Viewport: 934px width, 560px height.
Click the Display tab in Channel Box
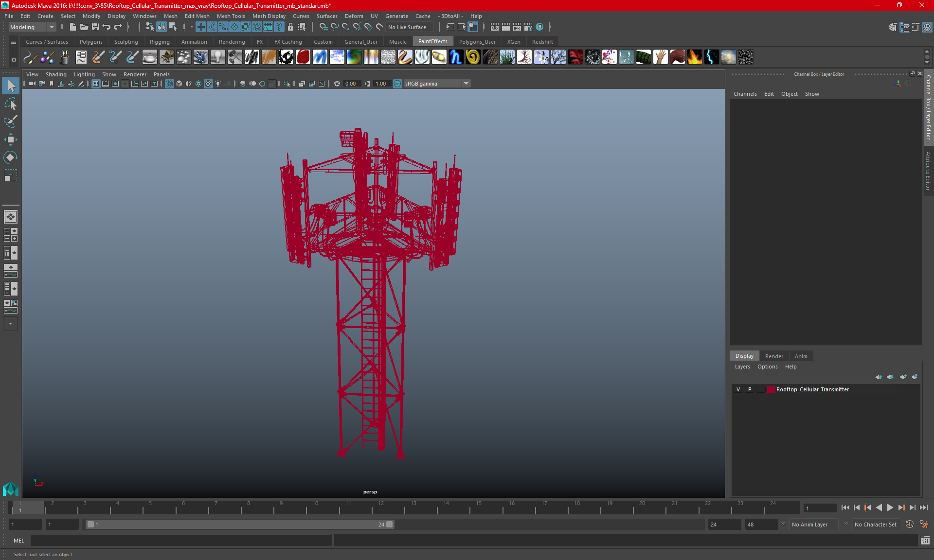tap(742, 355)
